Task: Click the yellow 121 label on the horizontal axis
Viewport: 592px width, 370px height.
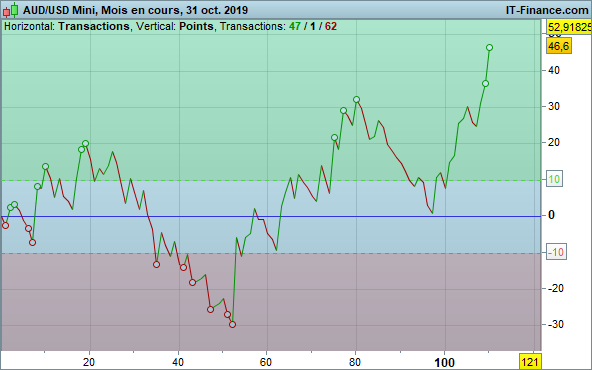Action: (530, 362)
